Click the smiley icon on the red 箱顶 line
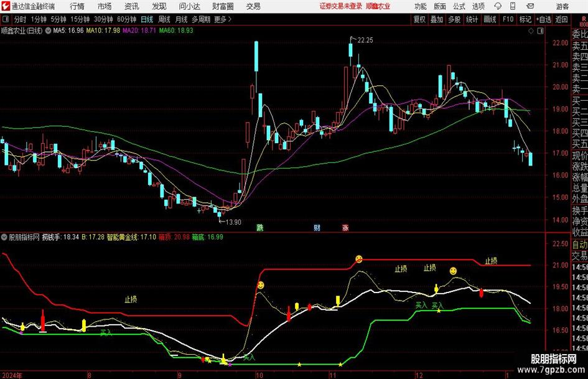This screenshot has height=379, width=588. tap(359, 259)
